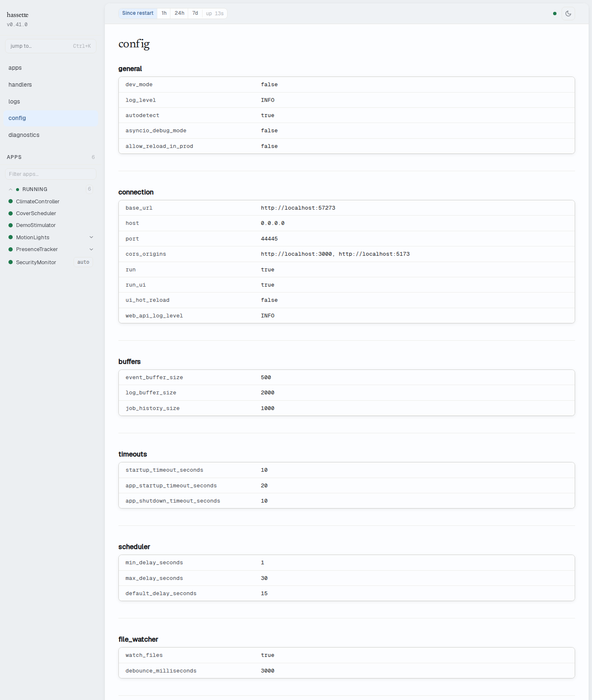The height and width of the screenshot is (700, 592).
Task: Click the hassette logo title
Action: pyautogui.click(x=17, y=15)
